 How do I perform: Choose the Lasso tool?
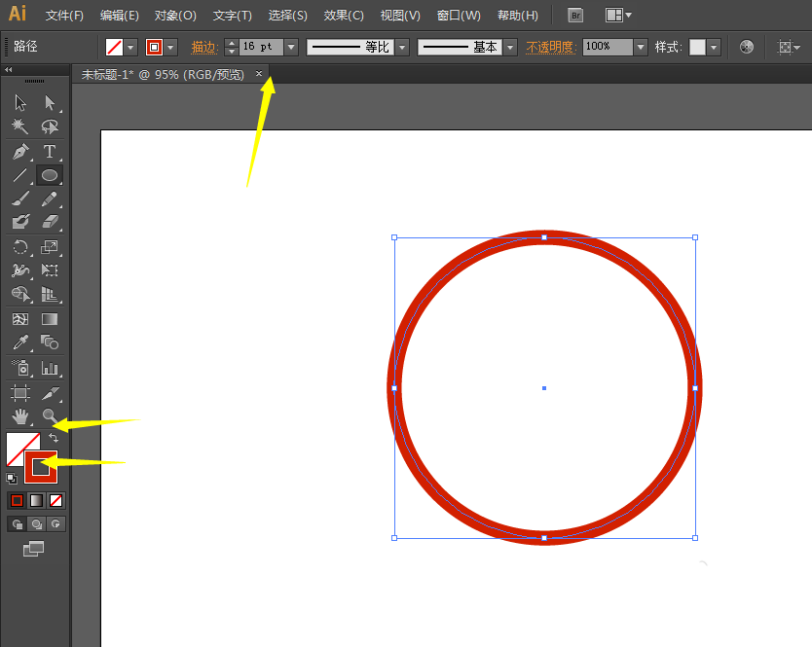(x=50, y=126)
